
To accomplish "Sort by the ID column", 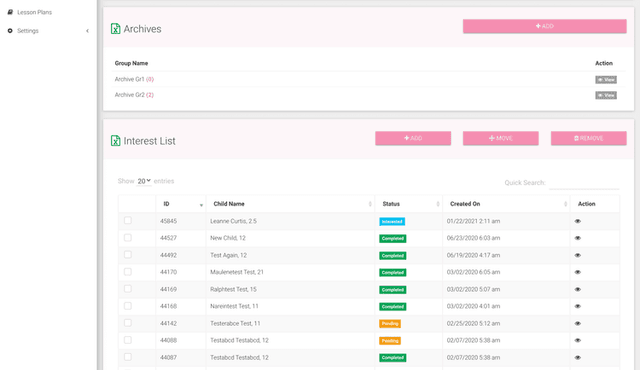I will click(x=181, y=204).
